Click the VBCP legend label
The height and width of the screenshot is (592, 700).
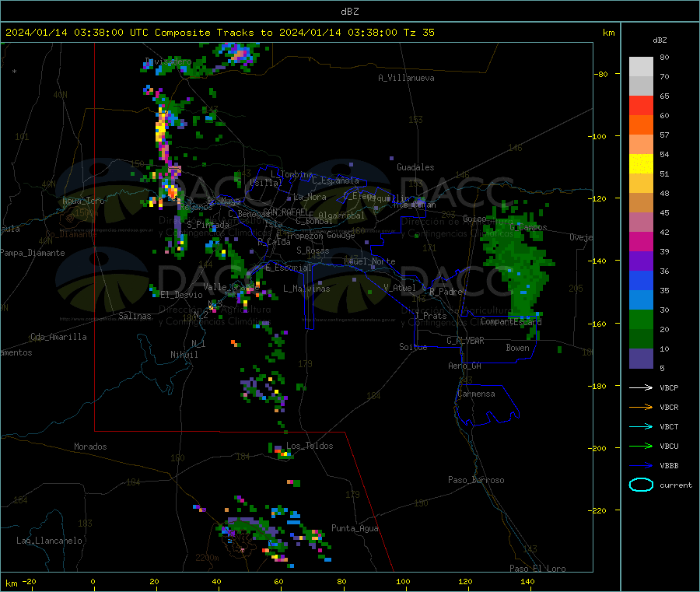[669, 387]
